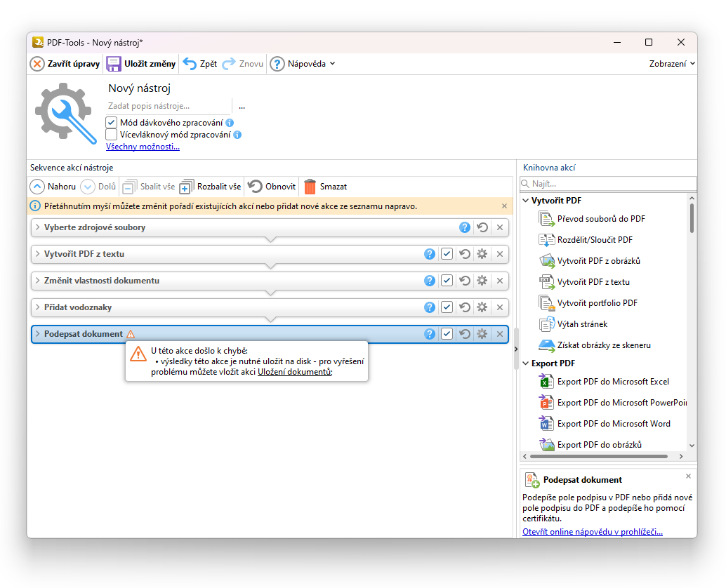This screenshot has width=726, height=588.
Task: Click the Zavřít úpravy close-edit icon
Action: 37,64
